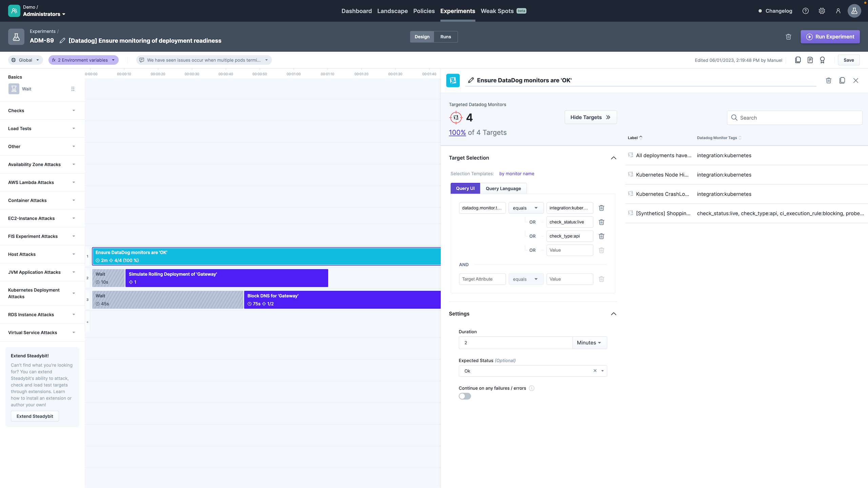Image resolution: width=868 pixels, height=488 pixels.
Task: Remove the integration:kuber... value row
Action: tap(601, 208)
